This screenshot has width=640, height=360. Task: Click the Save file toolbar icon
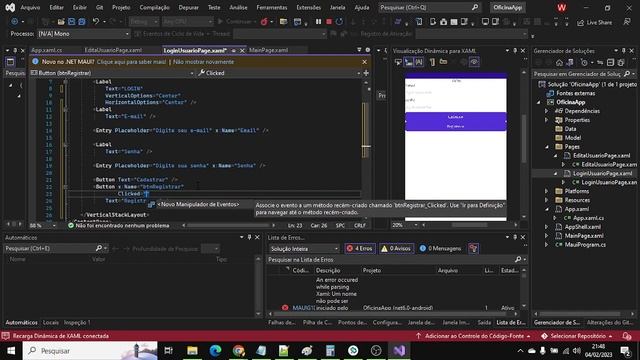(x=71, y=22)
